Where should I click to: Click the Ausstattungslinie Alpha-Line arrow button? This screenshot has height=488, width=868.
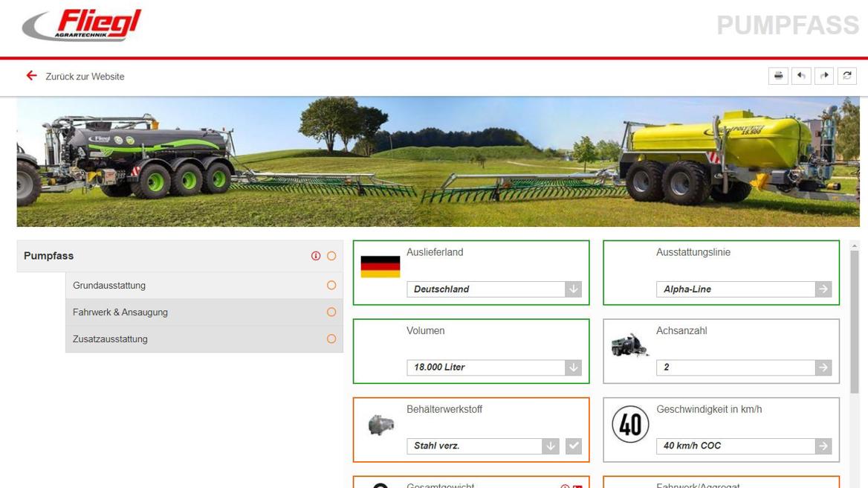[x=823, y=289]
